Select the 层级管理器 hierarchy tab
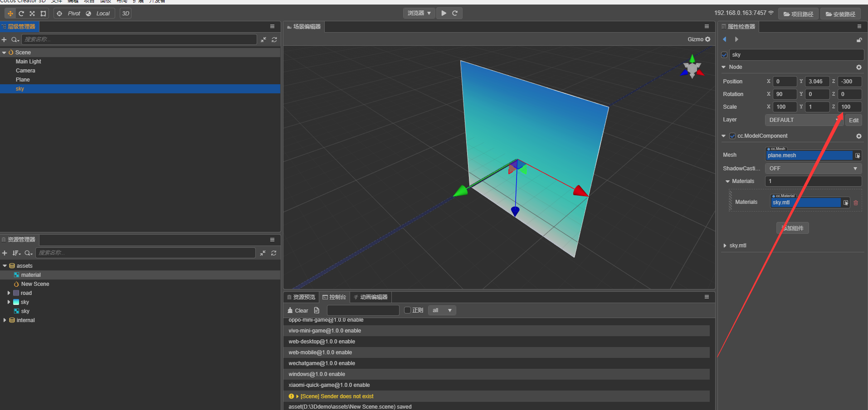The width and height of the screenshot is (868, 410). point(19,27)
